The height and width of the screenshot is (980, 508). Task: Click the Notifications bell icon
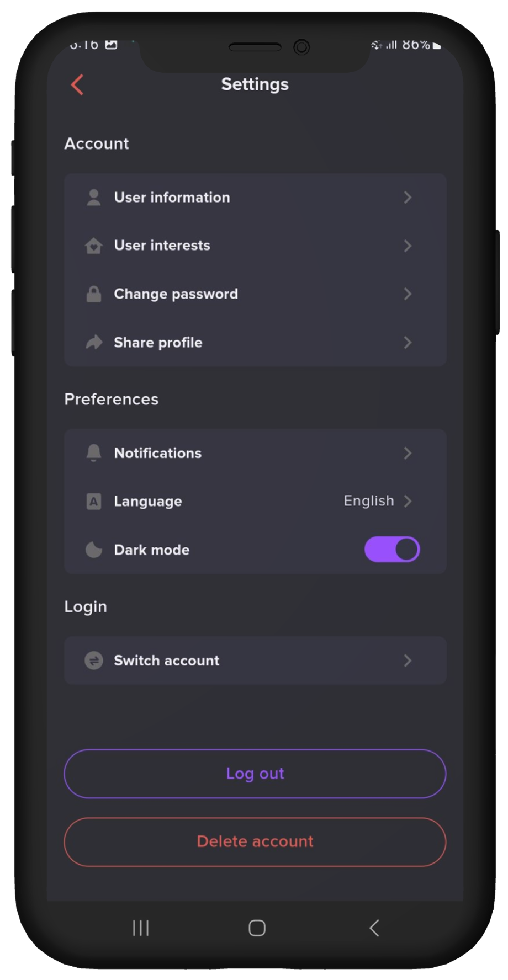click(x=94, y=452)
